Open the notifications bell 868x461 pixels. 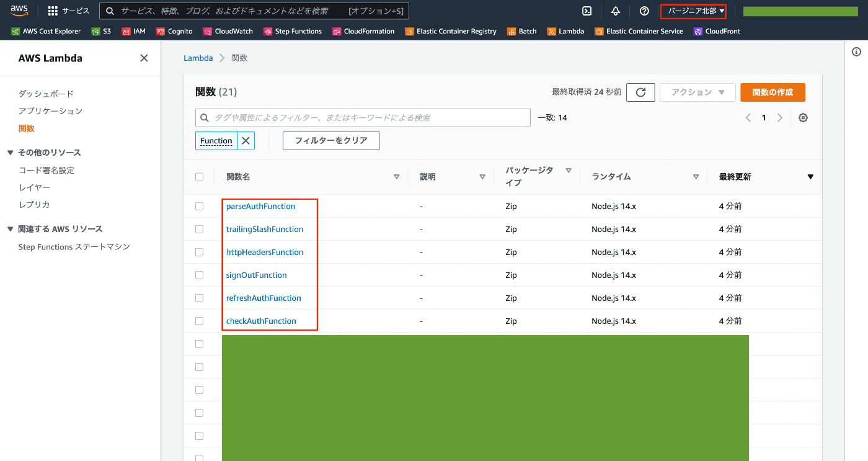[616, 11]
